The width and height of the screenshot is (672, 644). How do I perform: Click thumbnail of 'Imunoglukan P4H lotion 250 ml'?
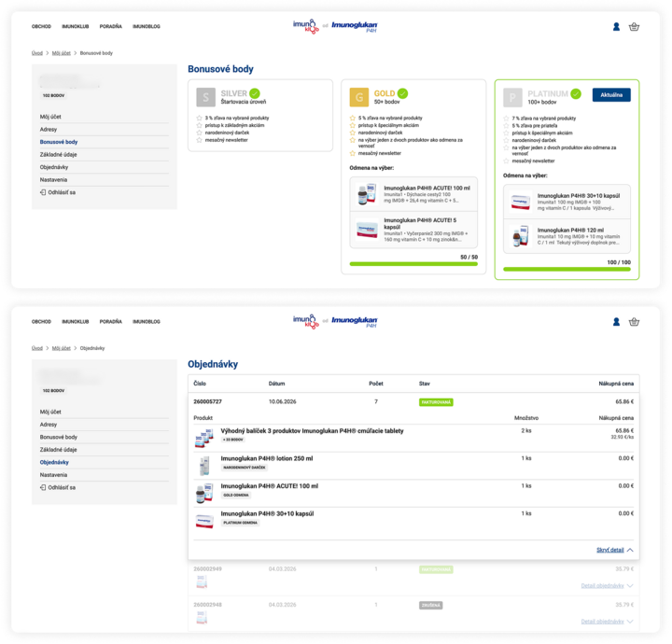tap(204, 466)
